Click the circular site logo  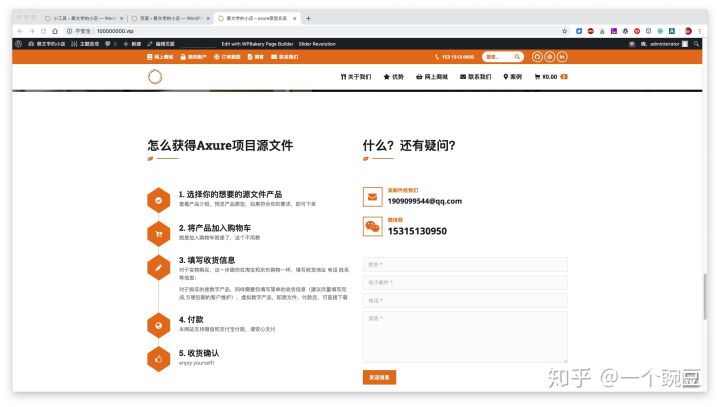coord(155,77)
